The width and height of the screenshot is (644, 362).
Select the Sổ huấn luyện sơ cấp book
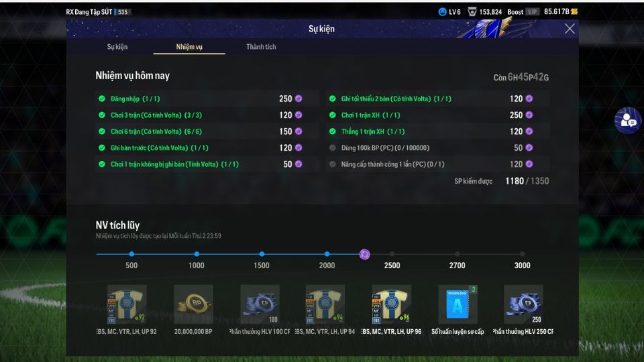(458, 304)
